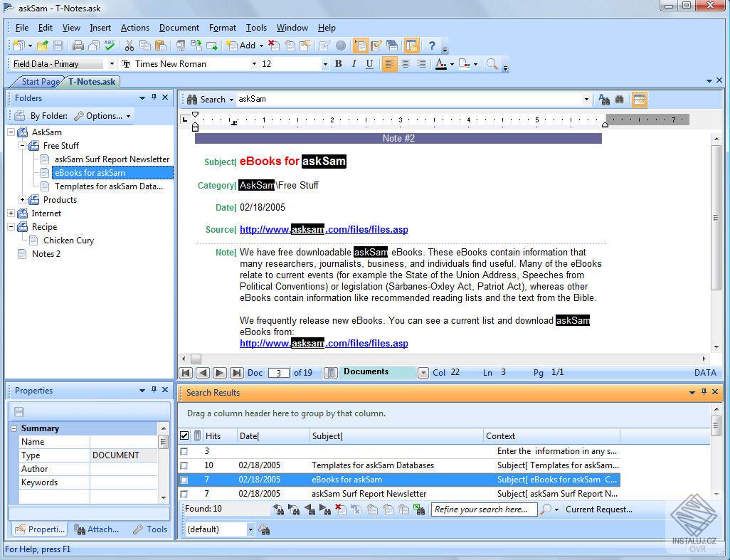Switch to the Start Page tab

[x=41, y=82]
